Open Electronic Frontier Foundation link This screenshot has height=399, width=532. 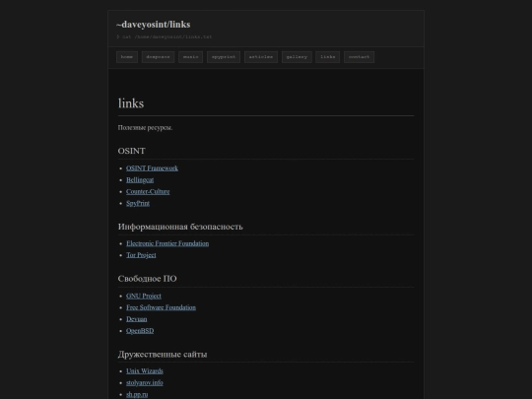point(167,243)
